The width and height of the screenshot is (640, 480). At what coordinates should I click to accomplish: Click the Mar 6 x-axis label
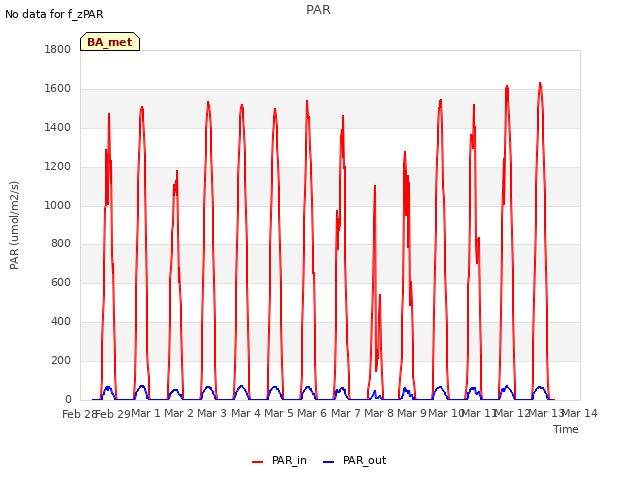[312, 413]
